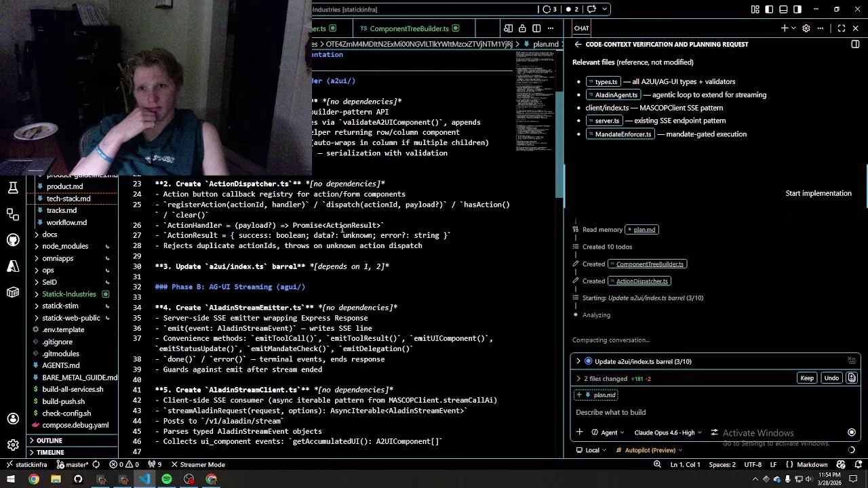Open the Manage gear in activity bar
Viewport: 868px width, 488px height.
(x=13, y=445)
